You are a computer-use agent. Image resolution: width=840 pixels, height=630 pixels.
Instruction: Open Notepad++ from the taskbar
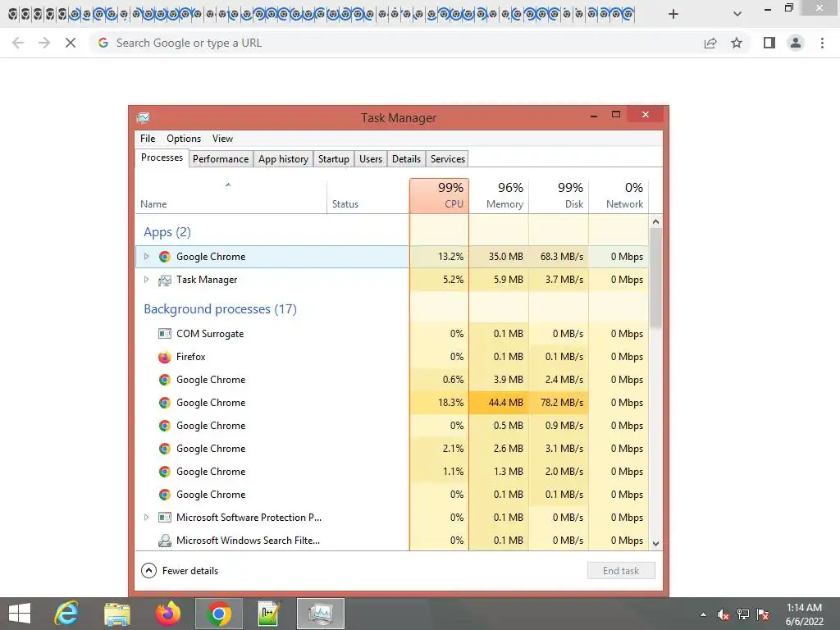[268, 614]
